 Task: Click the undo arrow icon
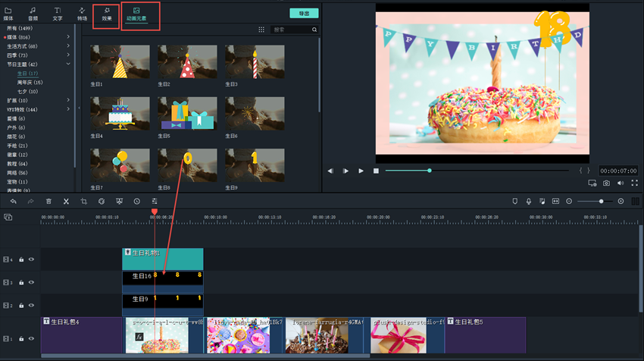coord(13,201)
